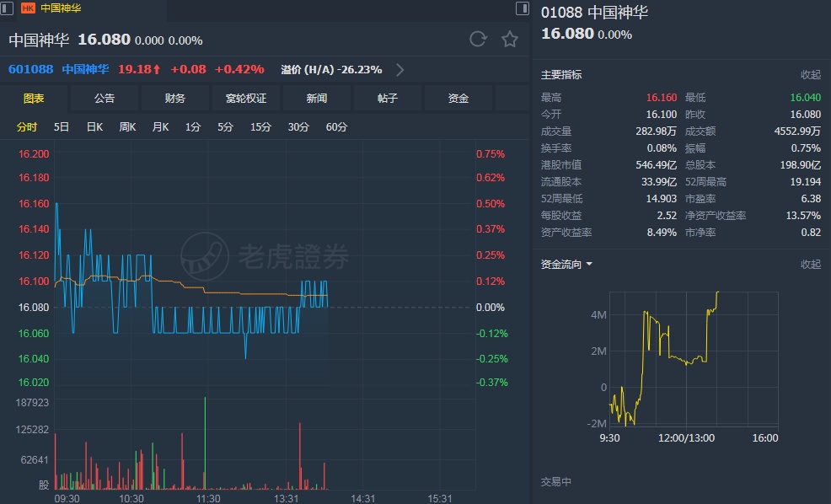
Task: Collapse the 主要指标 section via 收起
Action: pos(810,75)
